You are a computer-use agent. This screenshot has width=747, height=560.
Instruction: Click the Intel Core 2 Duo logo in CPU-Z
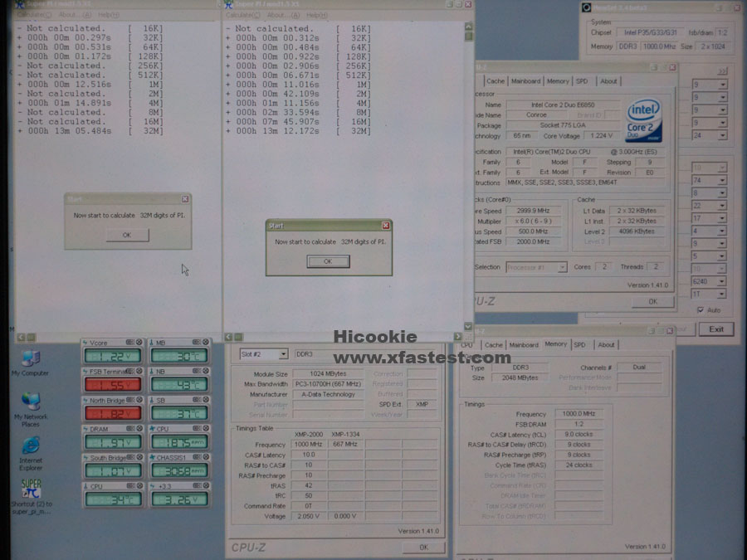point(643,120)
